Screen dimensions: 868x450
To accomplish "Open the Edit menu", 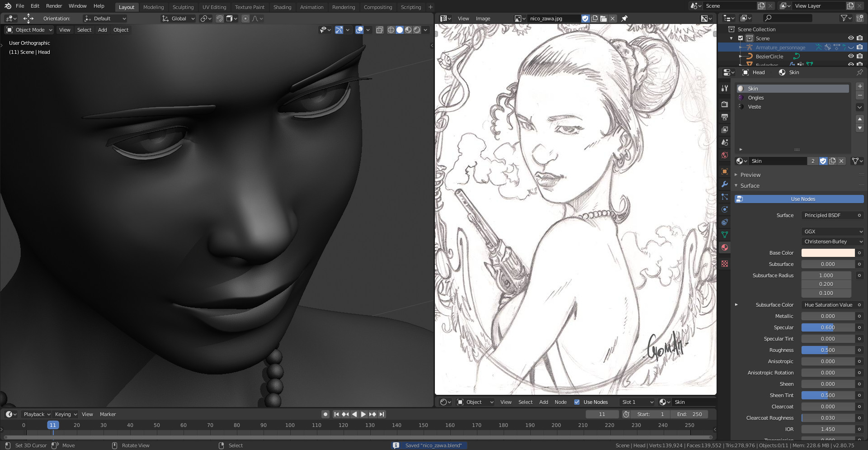I will pyautogui.click(x=35, y=6).
